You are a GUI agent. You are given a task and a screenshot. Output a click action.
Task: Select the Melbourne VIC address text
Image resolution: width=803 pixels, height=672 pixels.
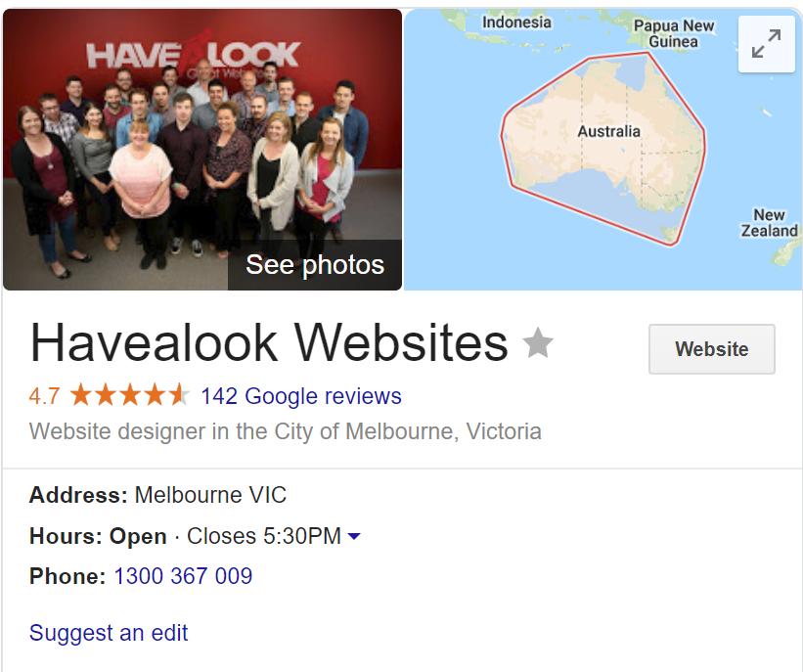click(210, 495)
